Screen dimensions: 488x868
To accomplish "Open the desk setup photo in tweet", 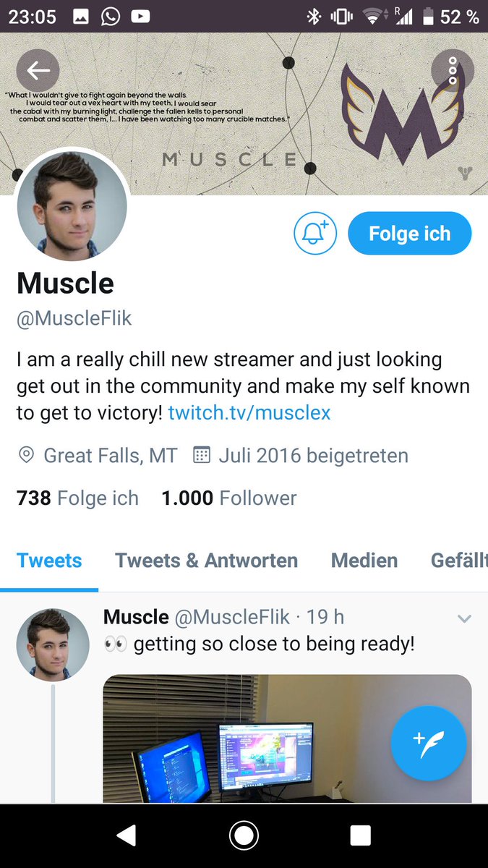I will (288, 739).
